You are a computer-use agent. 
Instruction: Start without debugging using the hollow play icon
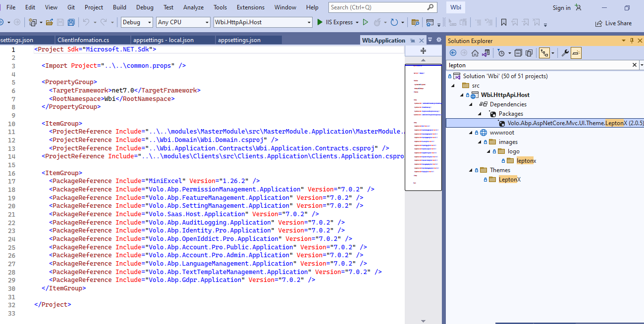[366, 22]
